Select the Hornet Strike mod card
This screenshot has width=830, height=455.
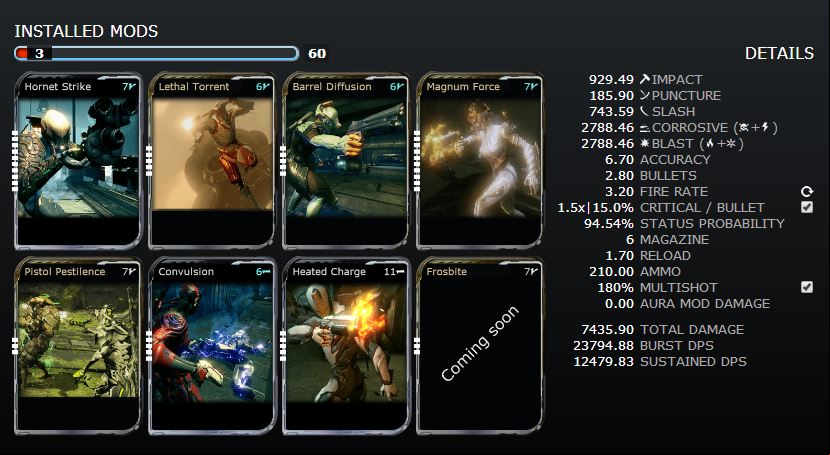pos(78,161)
